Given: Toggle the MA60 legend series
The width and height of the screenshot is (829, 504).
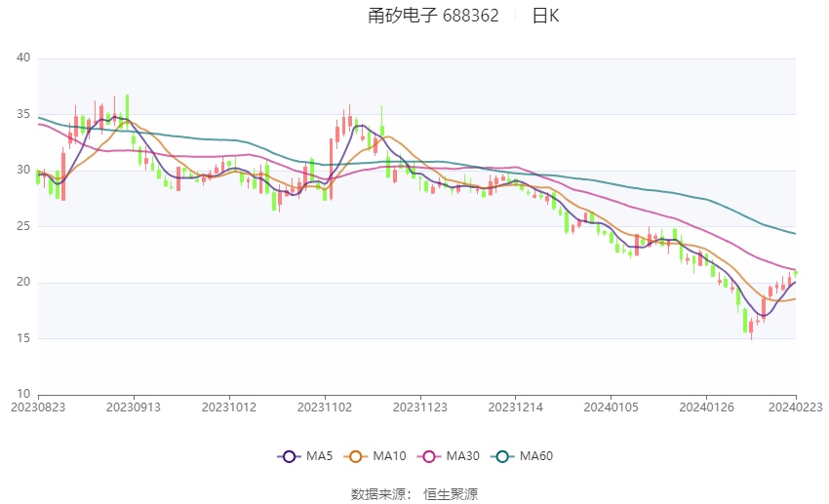Looking at the screenshot, I should pos(522,456).
